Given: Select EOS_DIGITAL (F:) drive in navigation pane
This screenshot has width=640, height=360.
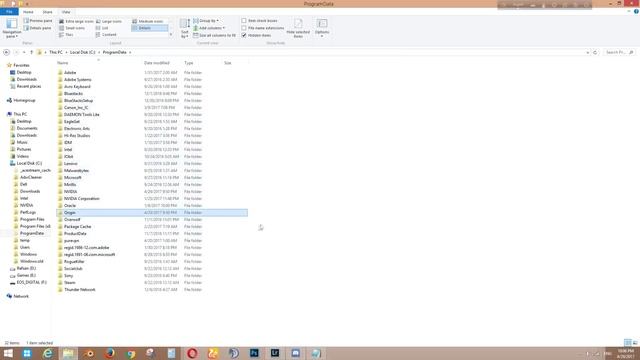Looking at the screenshot, I should pos(28,282).
